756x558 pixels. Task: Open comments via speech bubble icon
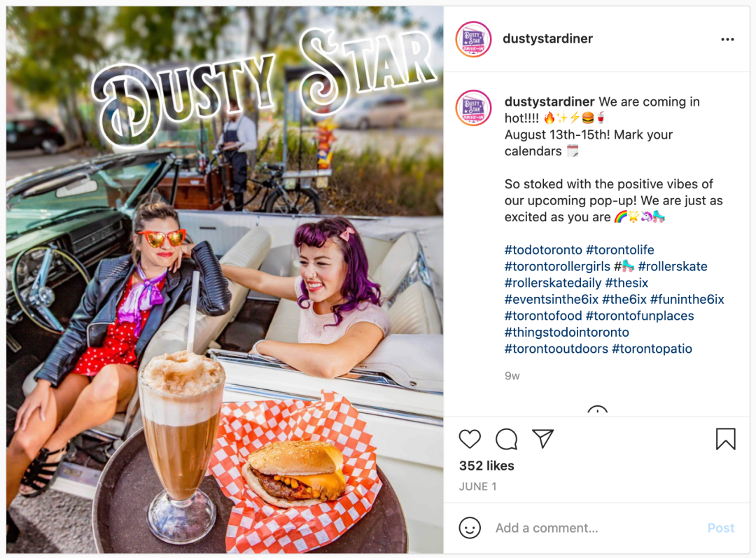[x=506, y=439]
